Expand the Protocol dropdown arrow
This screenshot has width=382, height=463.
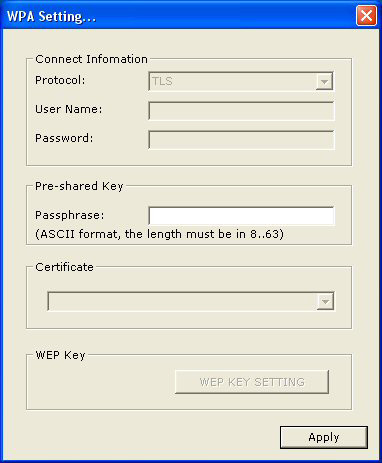324,81
